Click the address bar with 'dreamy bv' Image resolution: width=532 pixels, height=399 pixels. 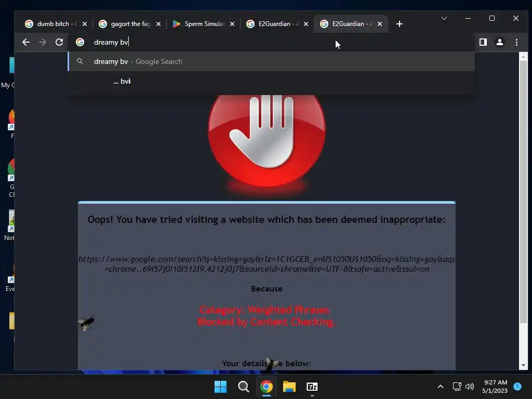click(271, 42)
